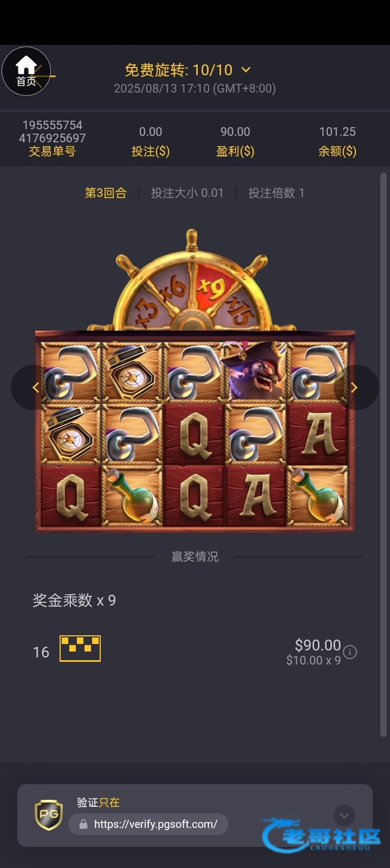Image resolution: width=390 pixels, height=868 pixels.
Task: Click the 余额($) balance value
Action: pos(337,131)
